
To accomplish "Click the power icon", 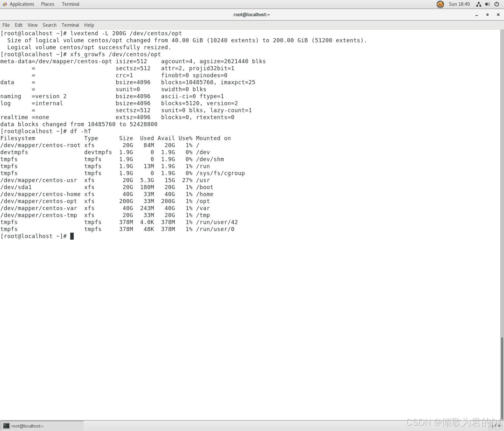I will [497, 4].
